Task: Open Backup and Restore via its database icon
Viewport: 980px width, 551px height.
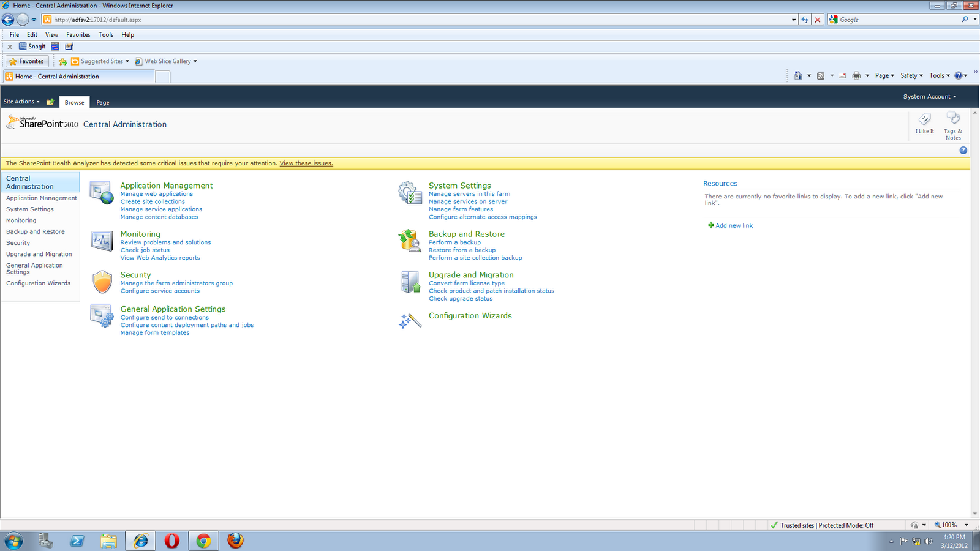Action: 409,241
